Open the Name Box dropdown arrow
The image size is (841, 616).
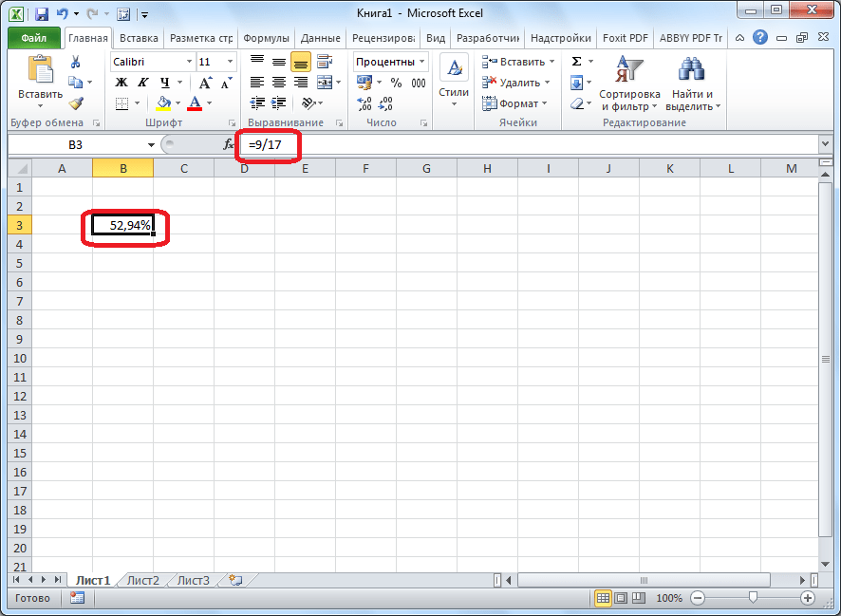[x=151, y=144]
